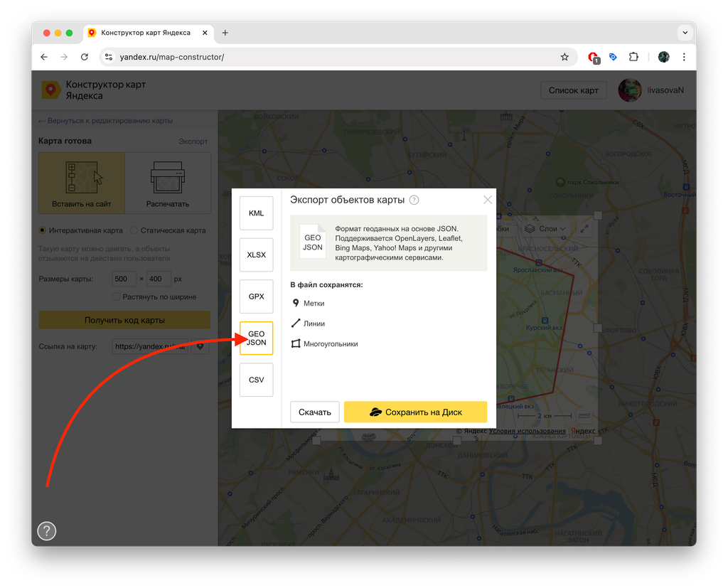Click the map width field 500
Viewport: 728px width, 588px height.
coord(124,279)
